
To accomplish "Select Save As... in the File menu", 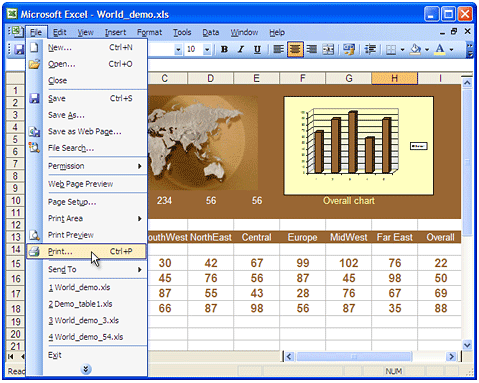I will 87,115.
